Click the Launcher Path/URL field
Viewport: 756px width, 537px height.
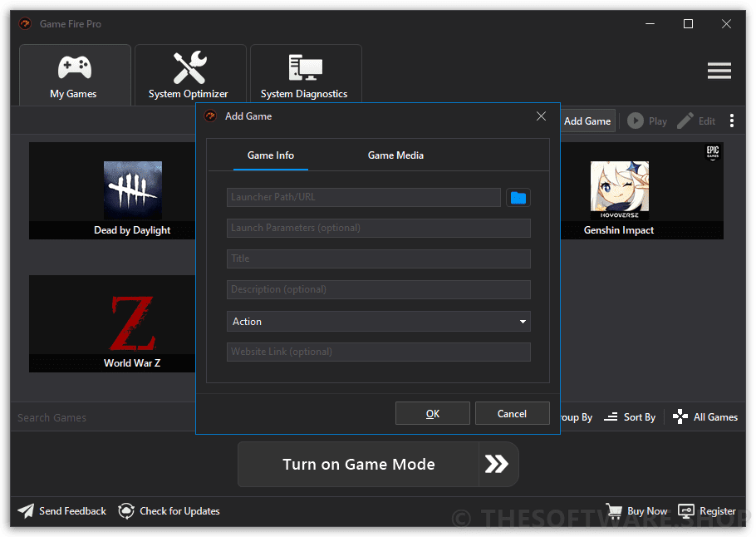tap(364, 197)
